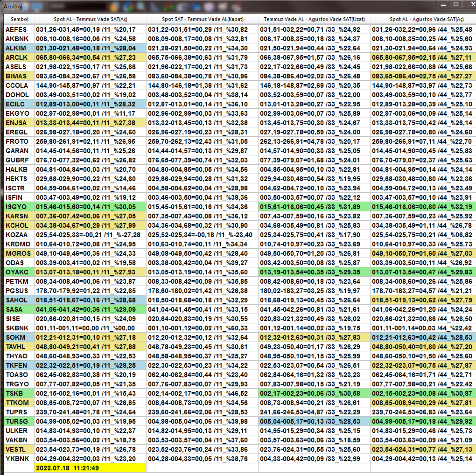Select the OYAKC symbol cell
Image resolution: width=476 pixels, height=475 pixels.
(x=19, y=272)
